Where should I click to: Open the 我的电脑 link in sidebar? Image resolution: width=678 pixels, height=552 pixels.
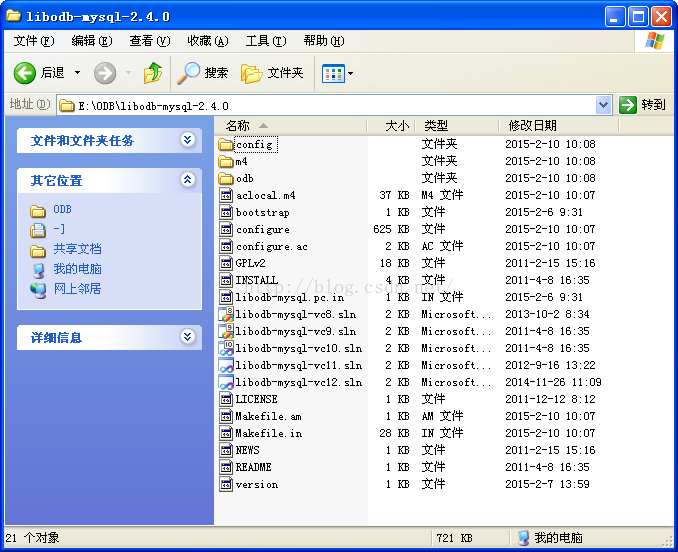point(77,269)
